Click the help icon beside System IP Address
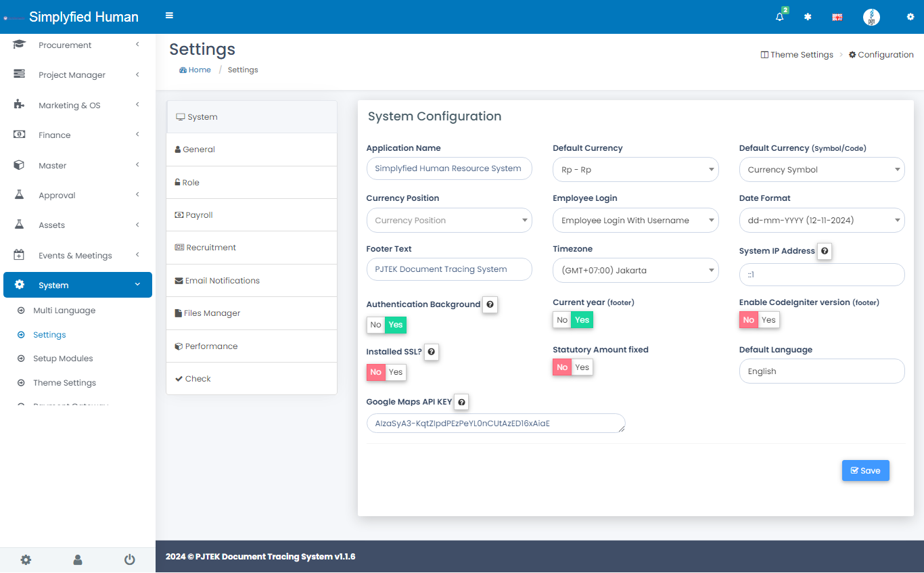Viewport: 924px width, 573px height. (x=825, y=251)
